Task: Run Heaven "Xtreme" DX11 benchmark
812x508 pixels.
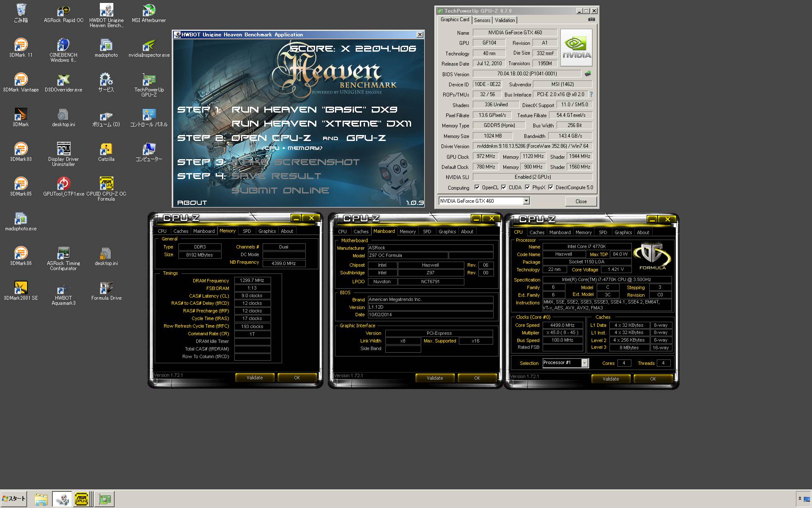Action: pyautogui.click(x=321, y=124)
